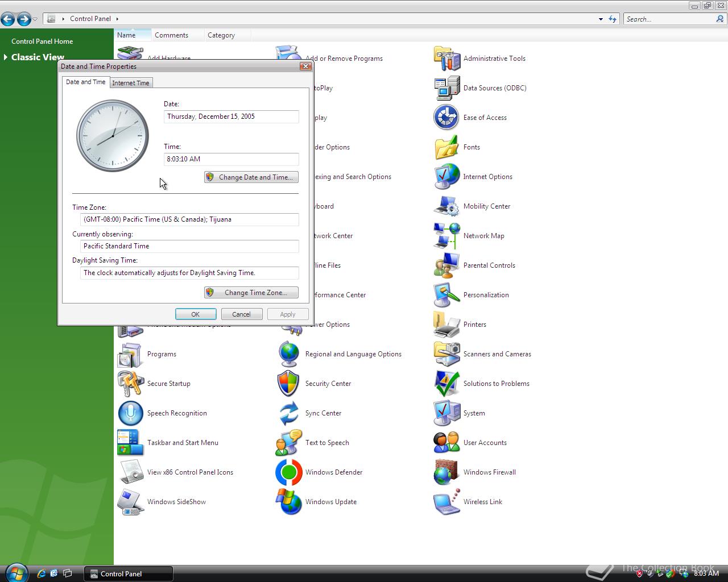Select the Date and Time tab
The width and height of the screenshot is (728, 582).
tap(85, 82)
